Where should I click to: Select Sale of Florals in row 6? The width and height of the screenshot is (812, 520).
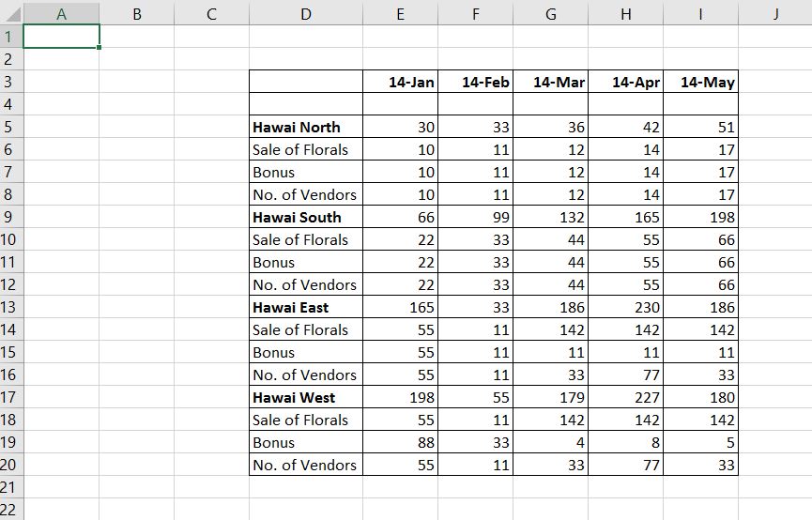point(306,149)
